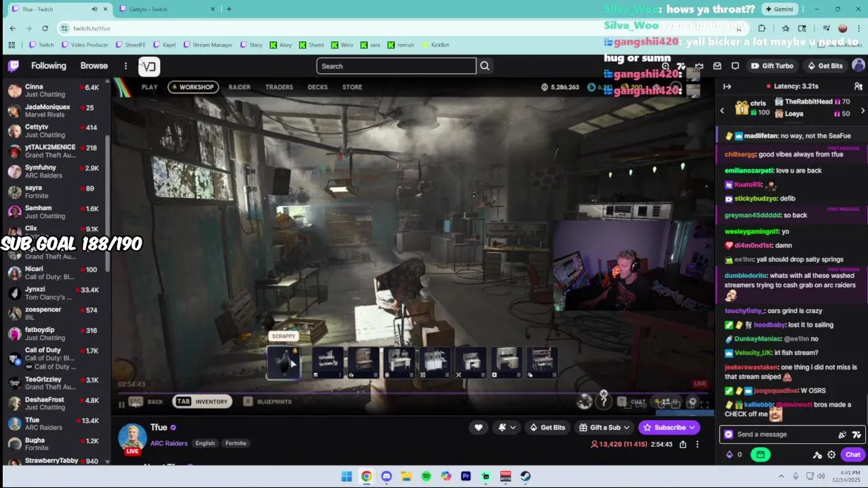This screenshot has width=868, height=488.
Task: Go to the Browse page
Action: pos(94,66)
